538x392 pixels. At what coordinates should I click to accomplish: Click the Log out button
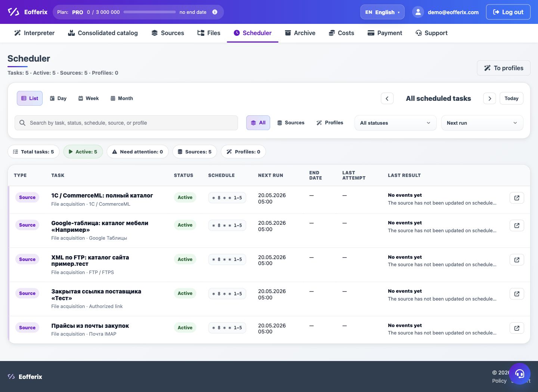coord(508,12)
